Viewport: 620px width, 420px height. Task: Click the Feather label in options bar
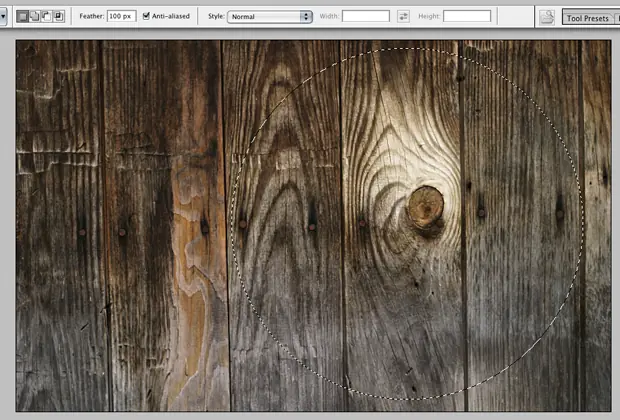click(91, 16)
